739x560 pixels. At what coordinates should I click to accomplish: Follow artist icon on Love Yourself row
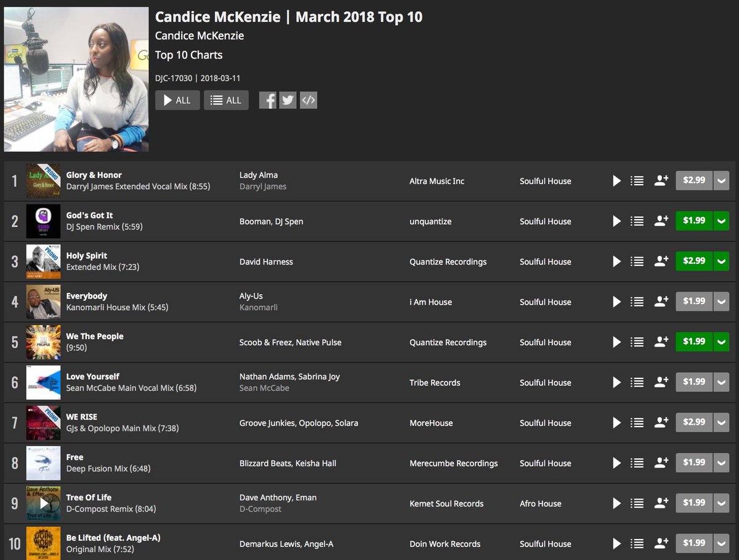[x=661, y=382]
